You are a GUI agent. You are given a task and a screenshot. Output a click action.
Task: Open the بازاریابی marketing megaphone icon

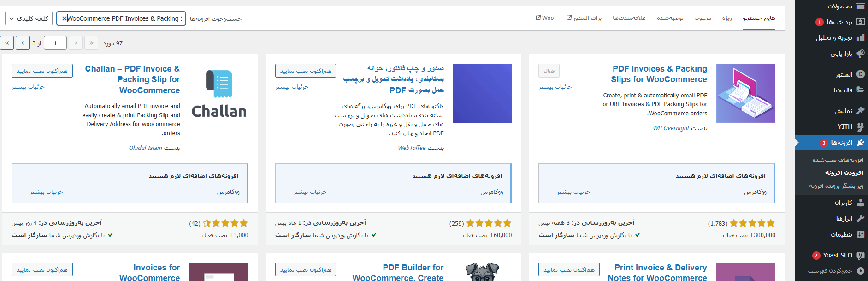pos(860,54)
